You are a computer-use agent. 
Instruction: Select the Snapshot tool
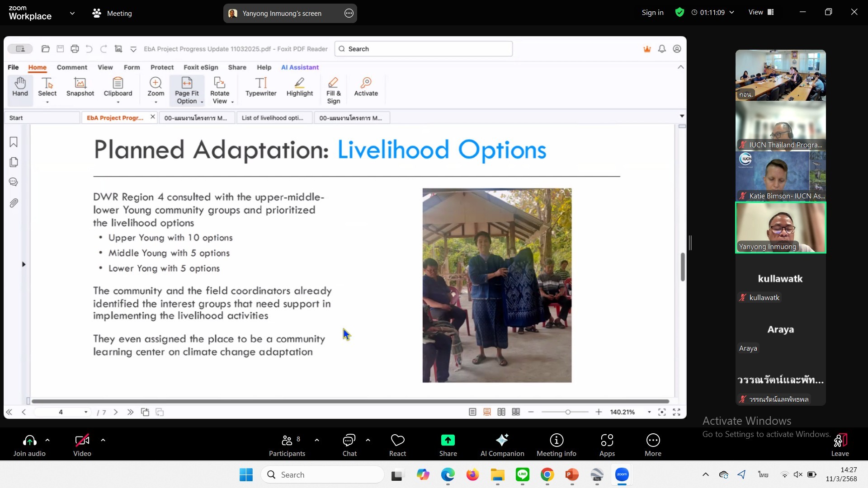coord(80,87)
